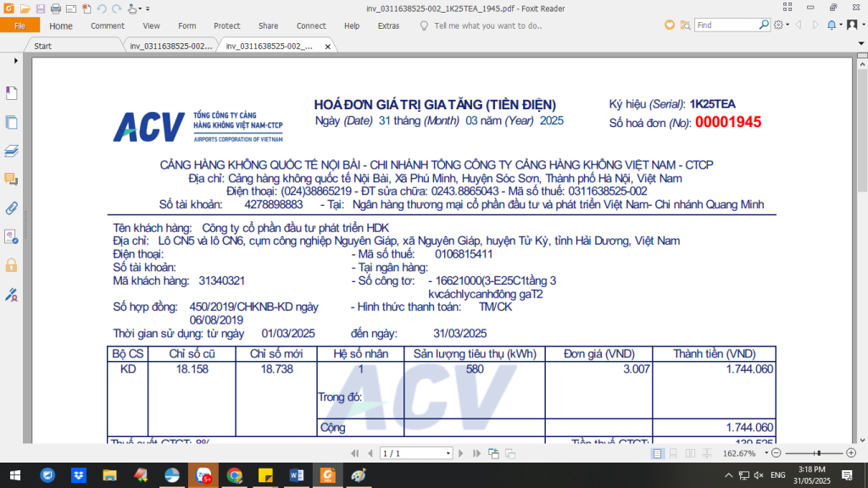Screen dimensions: 868x488
Task: Expand the collapsed ribbon arrow
Action: [861, 43]
